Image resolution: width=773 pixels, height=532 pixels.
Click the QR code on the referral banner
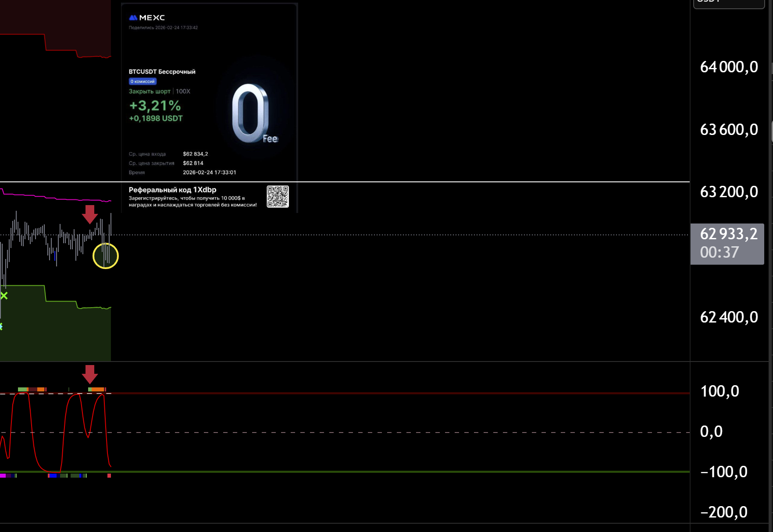pyautogui.click(x=278, y=196)
